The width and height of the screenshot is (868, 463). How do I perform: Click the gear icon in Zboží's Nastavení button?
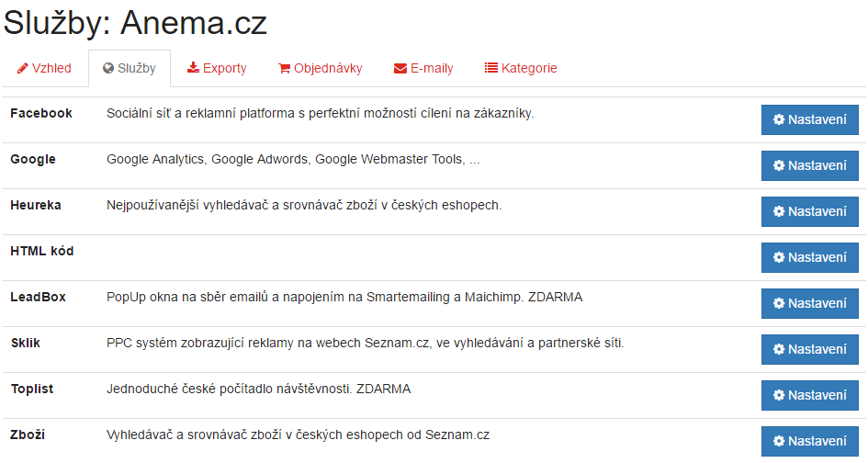779,441
